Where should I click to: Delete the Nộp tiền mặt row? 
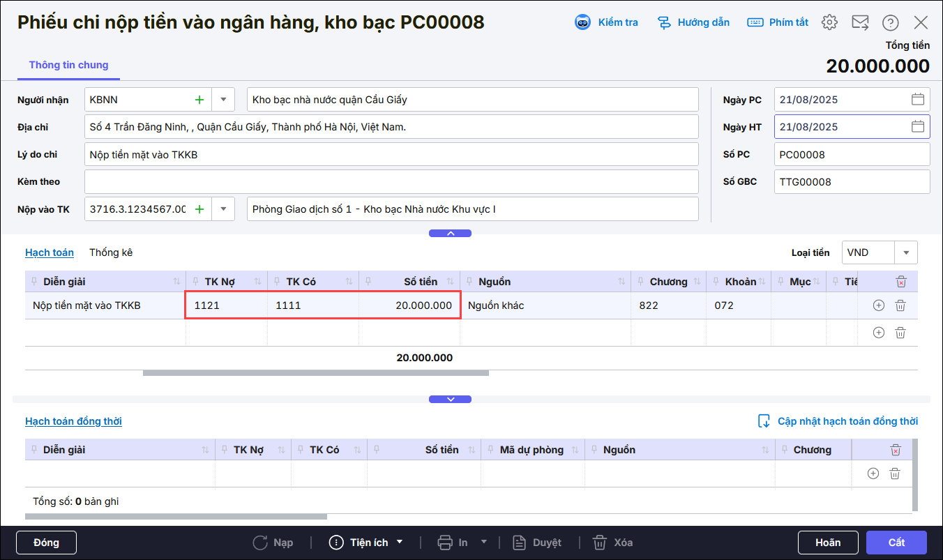coord(900,305)
